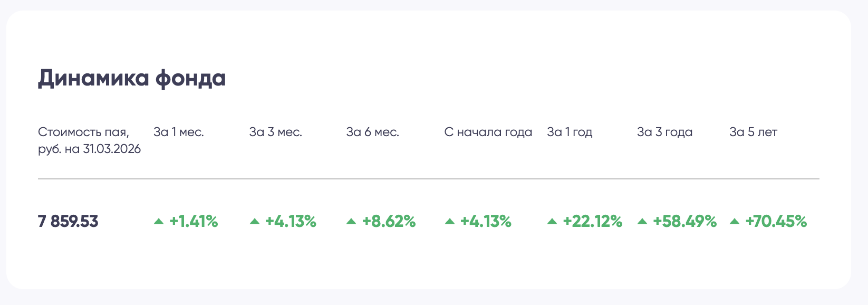Click the "За 6 мес." column header

tap(372, 132)
